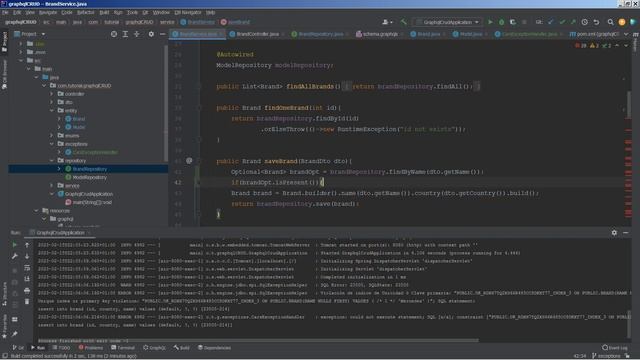The height and width of the screenshot is (360, 640).
Task: Start debugging with the bug icon
Action: pos(502,22)
